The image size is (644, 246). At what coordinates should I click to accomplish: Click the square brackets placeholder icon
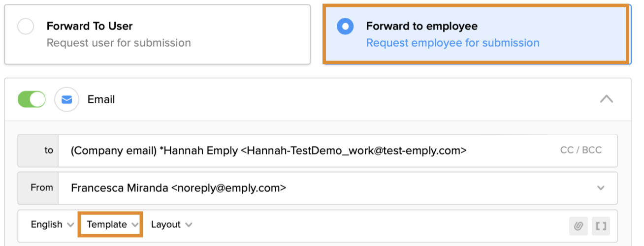point(601,226)
